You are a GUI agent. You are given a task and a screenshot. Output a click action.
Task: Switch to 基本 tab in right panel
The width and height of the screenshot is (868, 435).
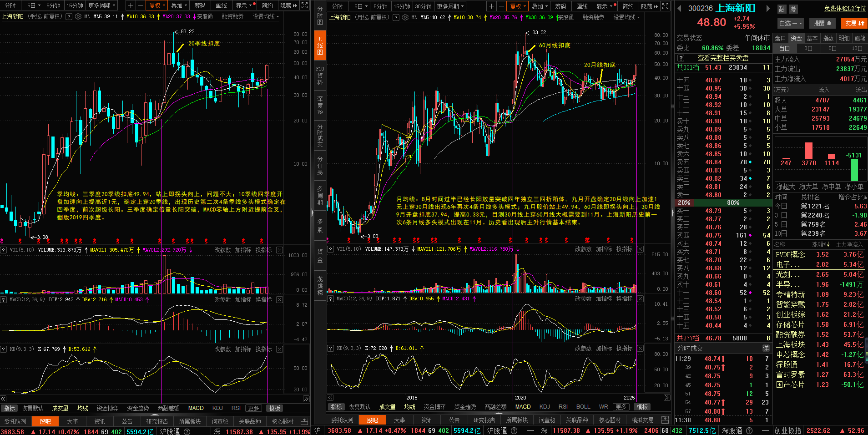tap(812, 38)
